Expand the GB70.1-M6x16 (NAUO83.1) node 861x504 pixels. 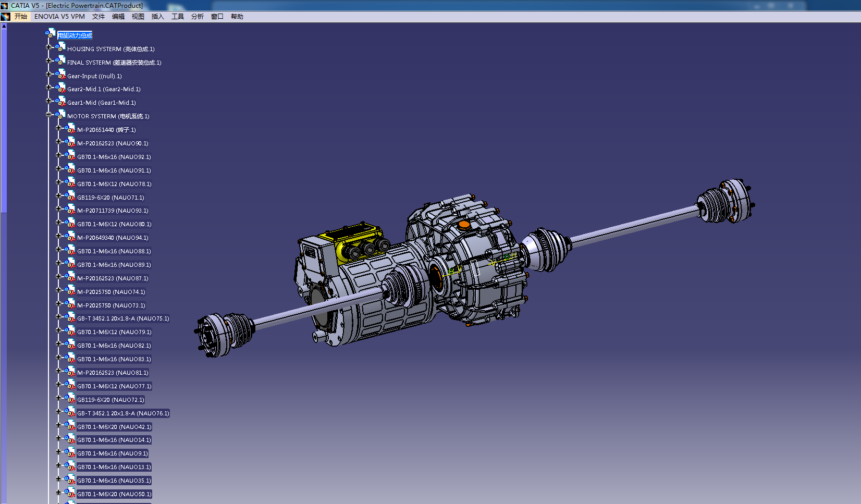point(58,358)
